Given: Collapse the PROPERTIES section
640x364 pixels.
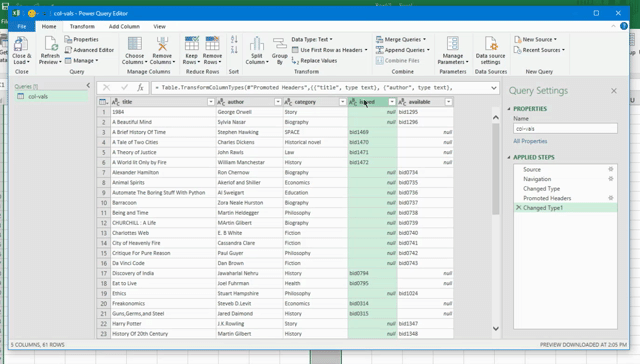Looking at the screenshot, I should [509, 109].
